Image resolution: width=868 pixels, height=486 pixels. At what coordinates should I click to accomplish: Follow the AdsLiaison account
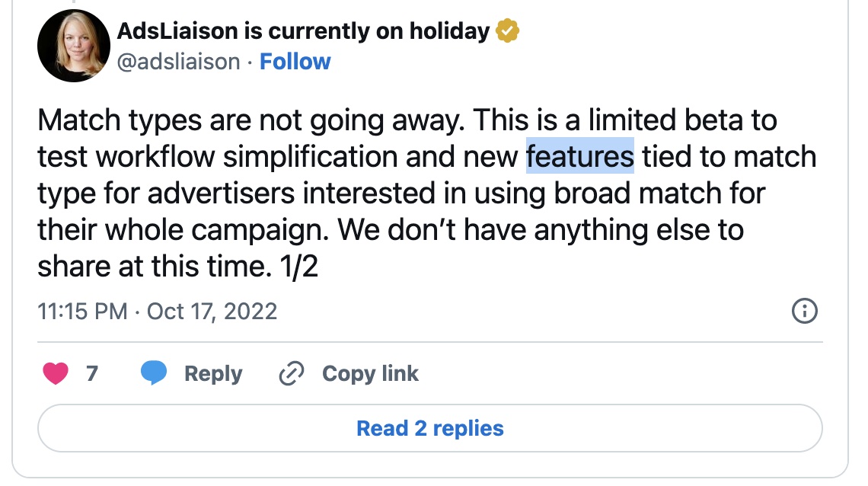tap(295, 62)
